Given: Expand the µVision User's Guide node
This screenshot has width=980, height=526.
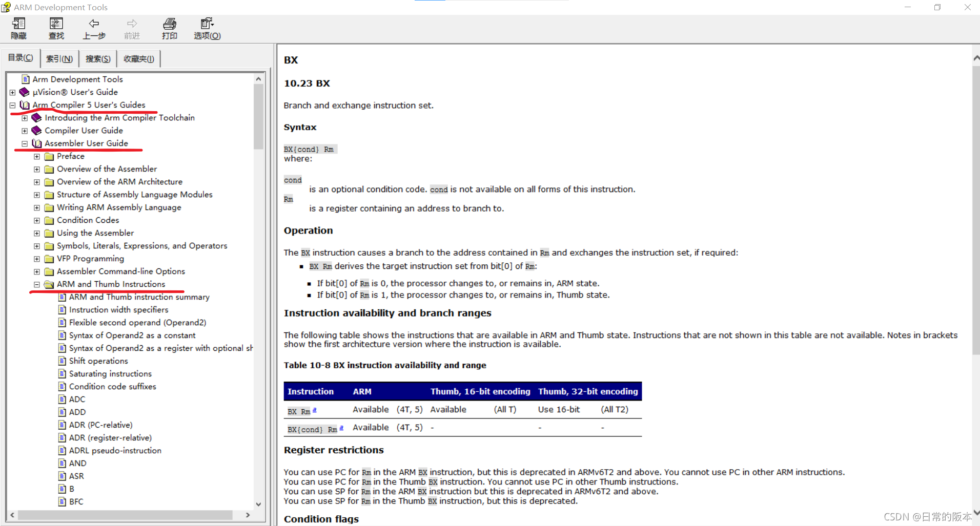Looking at the screenshot, I should click(x=12, y=93).
